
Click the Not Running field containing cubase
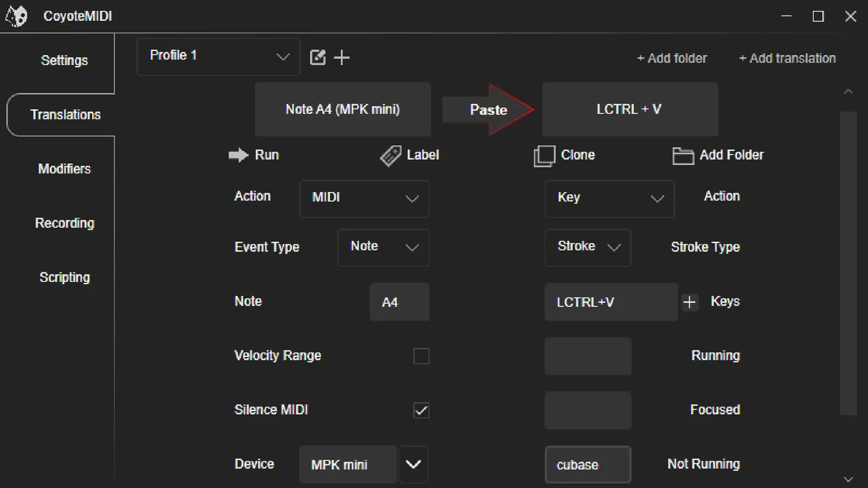(x=588, y=464)
